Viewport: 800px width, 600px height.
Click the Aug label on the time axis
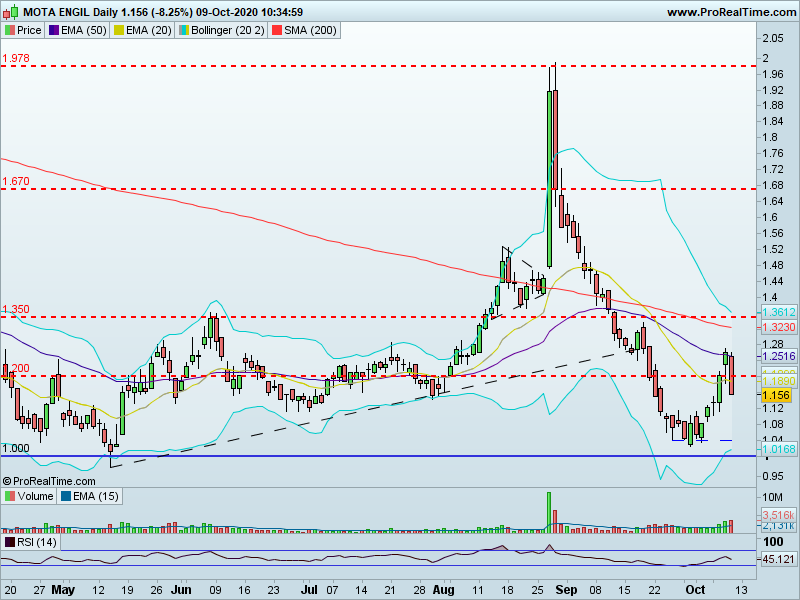click(x=443, y=590)
